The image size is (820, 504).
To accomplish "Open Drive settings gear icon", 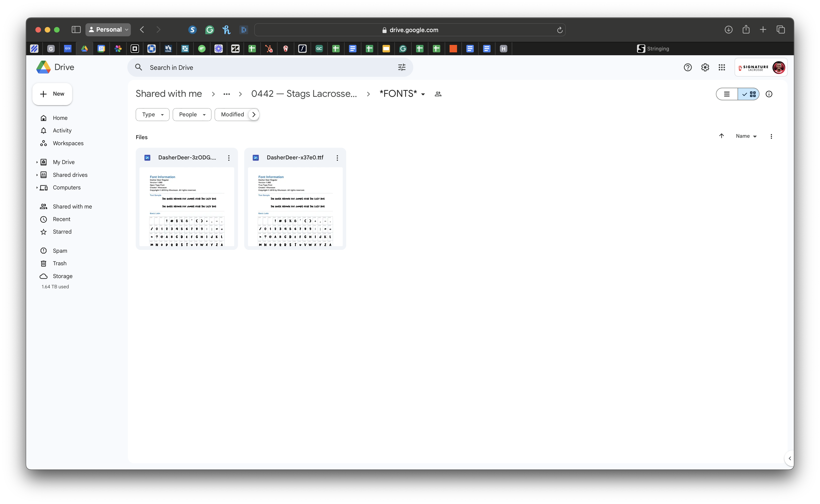I will 705,67.
